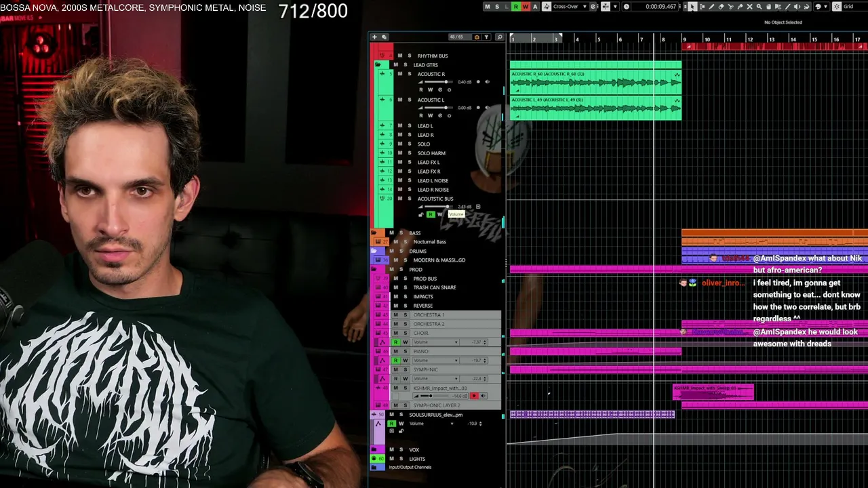Open CHOIR automation Volume parameter dropdown

(456, 342)
